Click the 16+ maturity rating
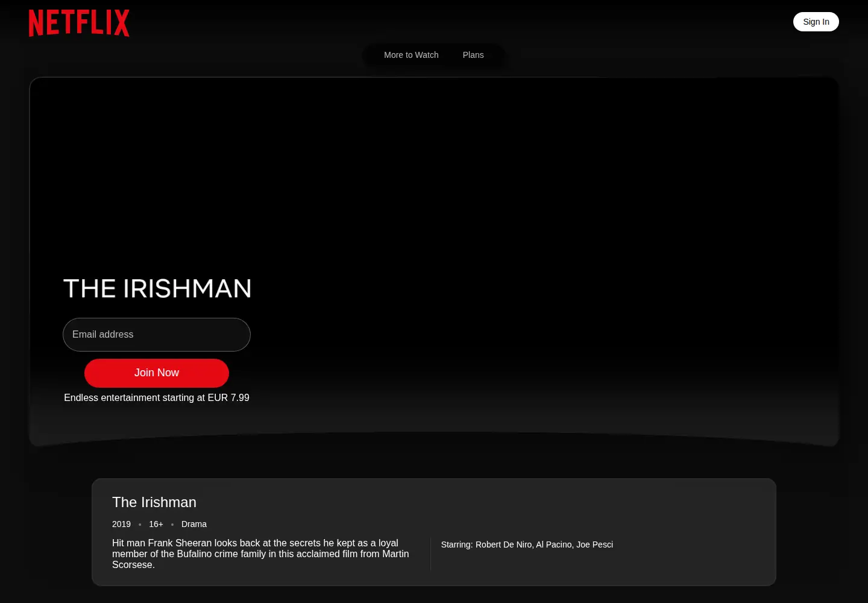 156,524
